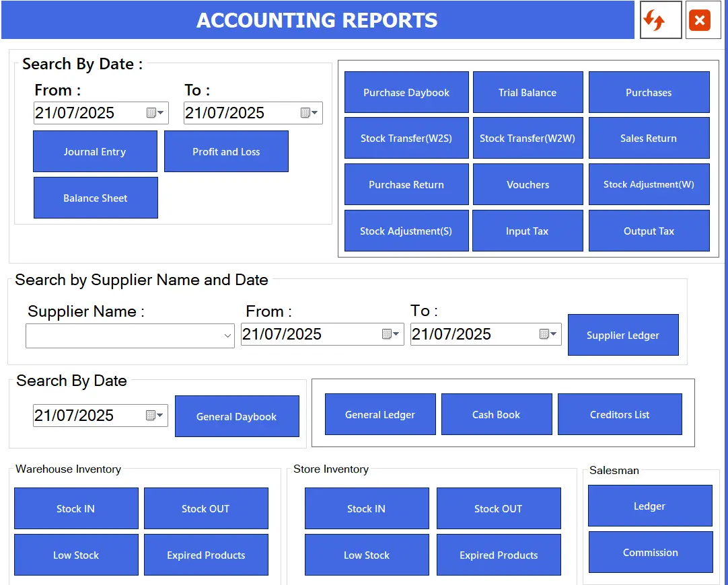Image resolution: width=728 pixels, height=585 pixels.
Task: Select the Balance Sheet button
Action: 96,198
